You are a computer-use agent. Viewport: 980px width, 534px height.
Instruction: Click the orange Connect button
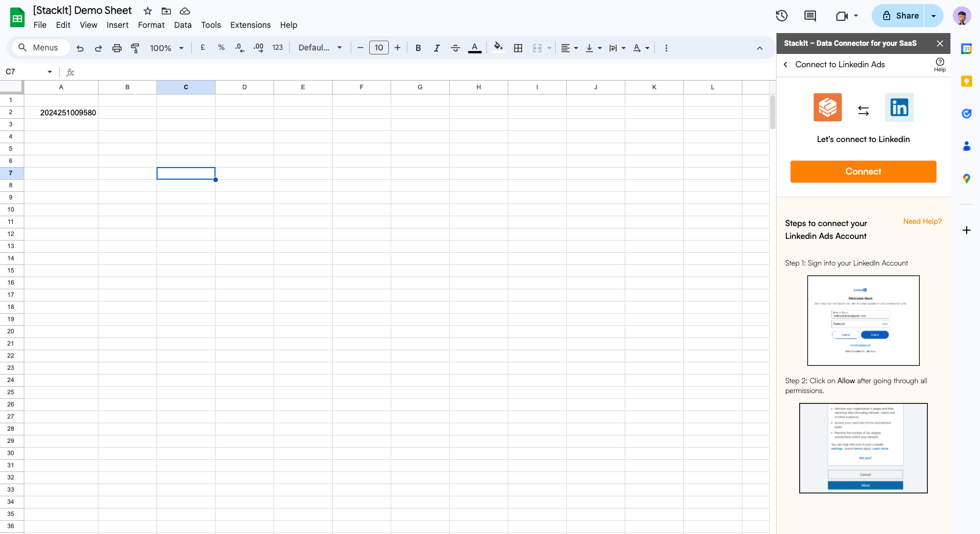[864, 172]
